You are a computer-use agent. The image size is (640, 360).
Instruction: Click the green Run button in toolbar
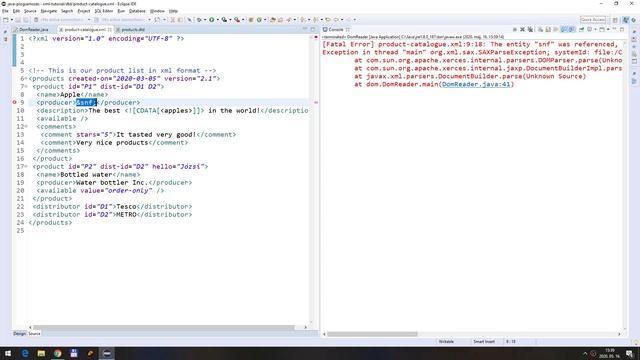212,20
